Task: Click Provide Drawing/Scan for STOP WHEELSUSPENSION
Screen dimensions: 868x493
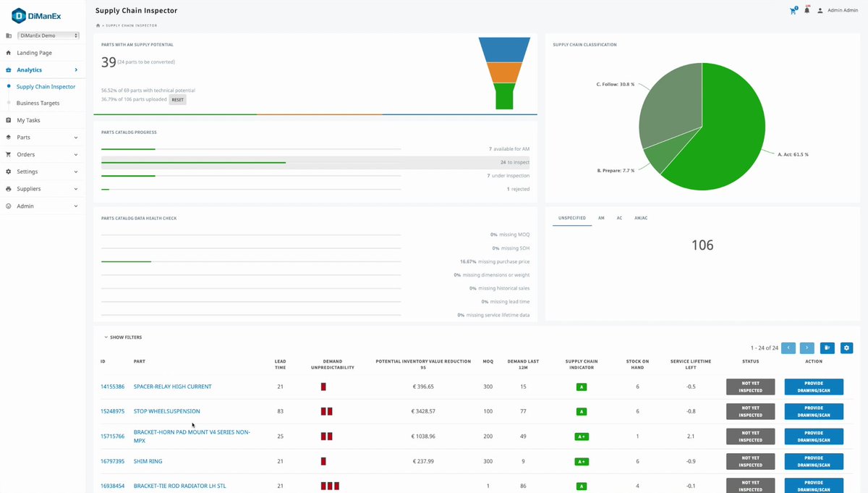Action: click(814, 411)
